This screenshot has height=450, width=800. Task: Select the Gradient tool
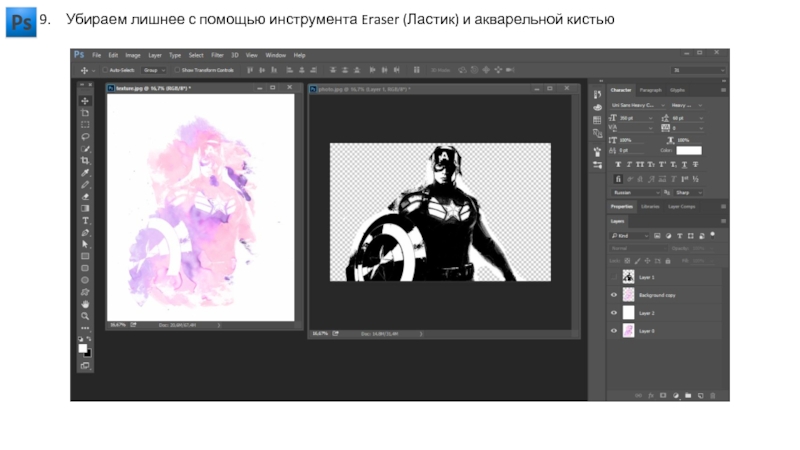click(x=85, y=208)
